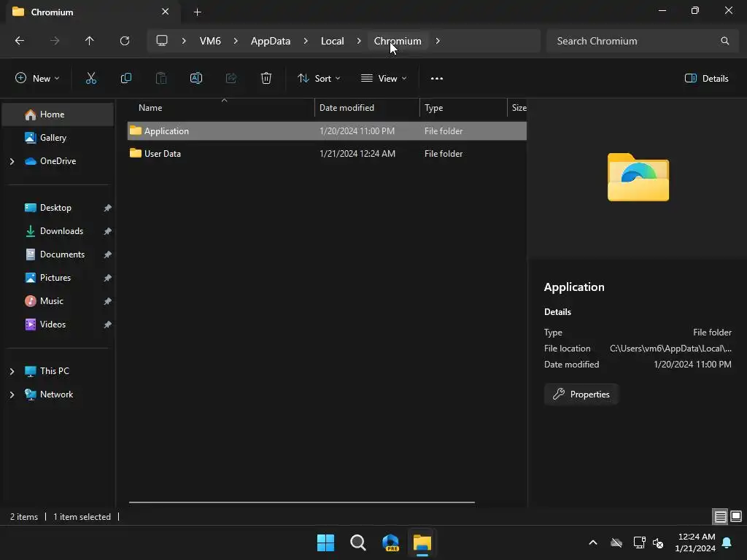Open the See more ellipsis menu
Screen dimensions: 747x560
click(x=437, y=78)
